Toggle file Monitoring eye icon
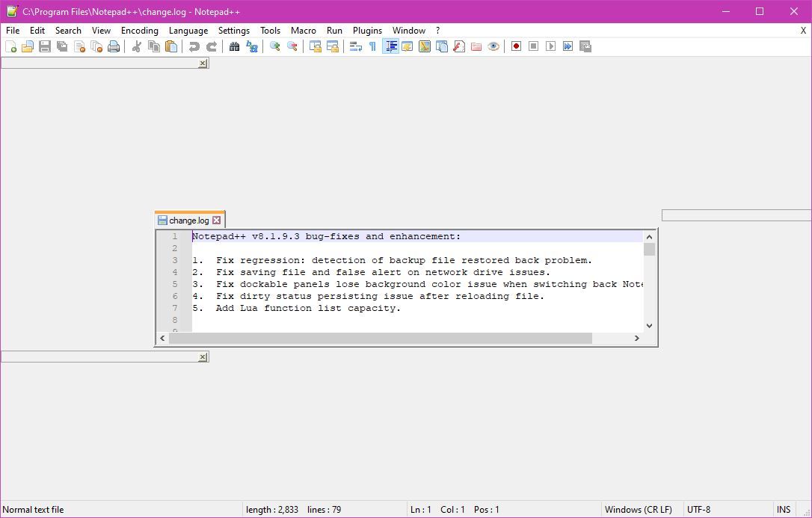The image size is (812, 518). coord(493,46)
